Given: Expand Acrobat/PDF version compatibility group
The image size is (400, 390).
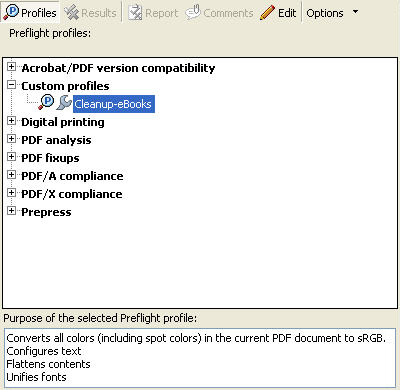Looking at the screenshot, I should (11, 67).
